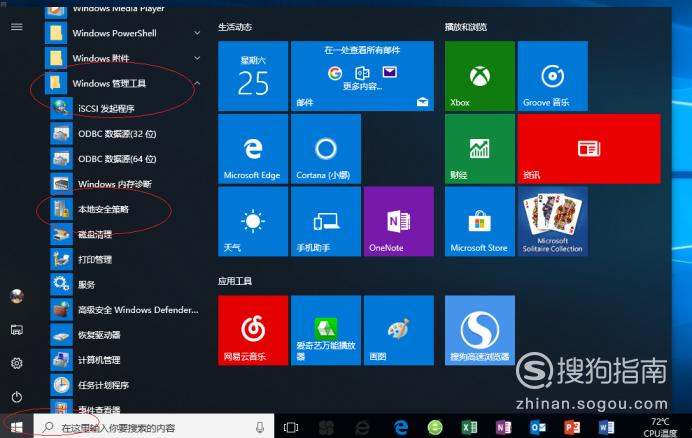Open Excel from the taskbar
Viewport: 692px width, 438px height.
(x=469, y=427)
